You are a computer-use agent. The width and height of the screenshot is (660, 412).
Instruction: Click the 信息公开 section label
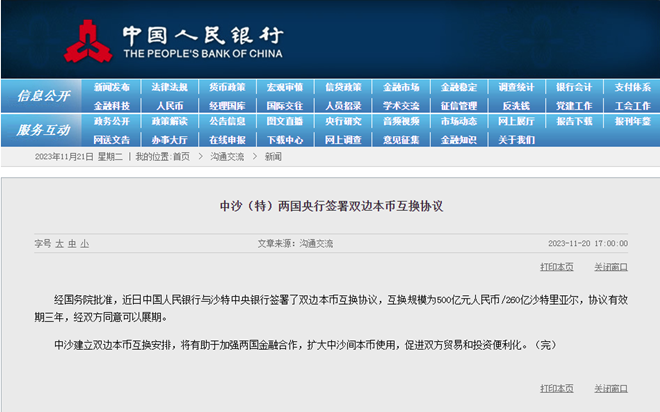43,96
